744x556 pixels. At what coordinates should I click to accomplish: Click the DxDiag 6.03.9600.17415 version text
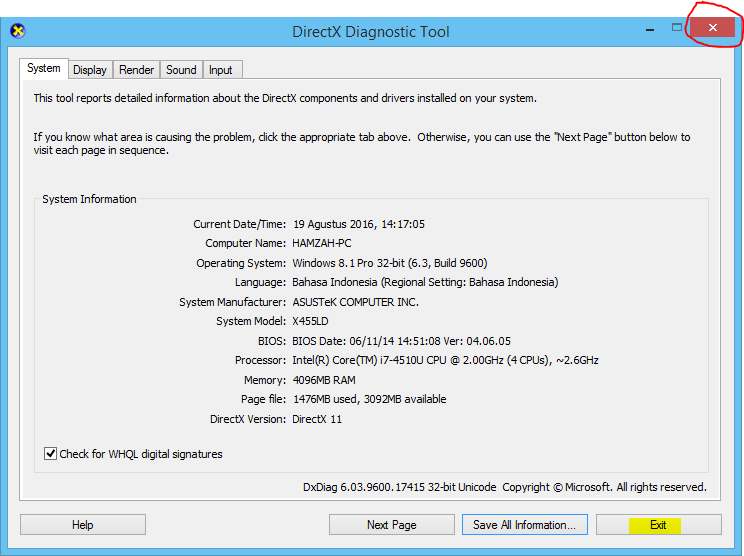[400, 487]
